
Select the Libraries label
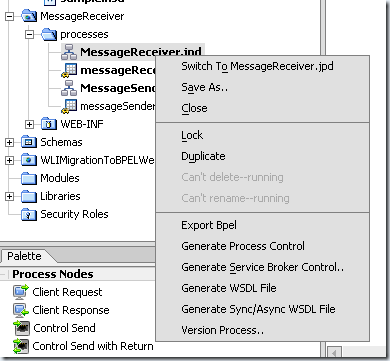click(x=60, y=196)
